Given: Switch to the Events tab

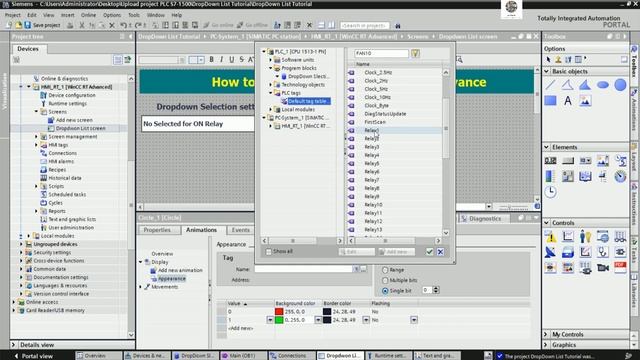Looking at the screenshot, I should click(x=241, y=230).
